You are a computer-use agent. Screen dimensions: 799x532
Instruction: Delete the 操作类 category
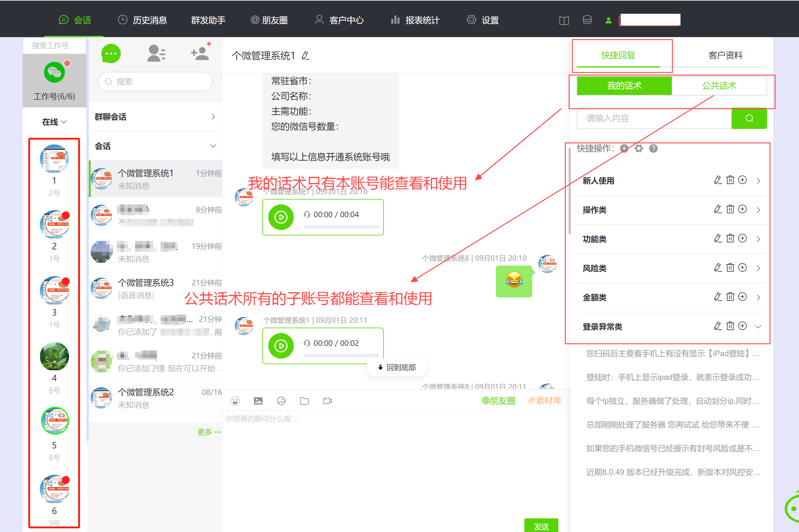(730, 209)
